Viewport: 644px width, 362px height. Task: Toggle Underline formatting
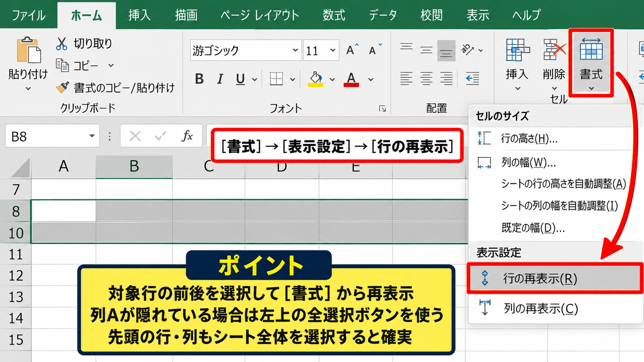240,79
